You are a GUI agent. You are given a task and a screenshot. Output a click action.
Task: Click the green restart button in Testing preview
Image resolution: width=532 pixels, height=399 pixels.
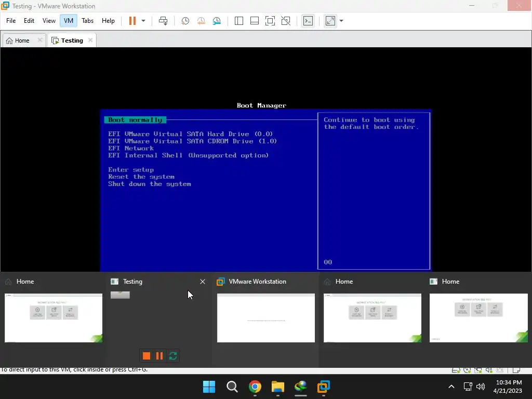coord(173,355)
